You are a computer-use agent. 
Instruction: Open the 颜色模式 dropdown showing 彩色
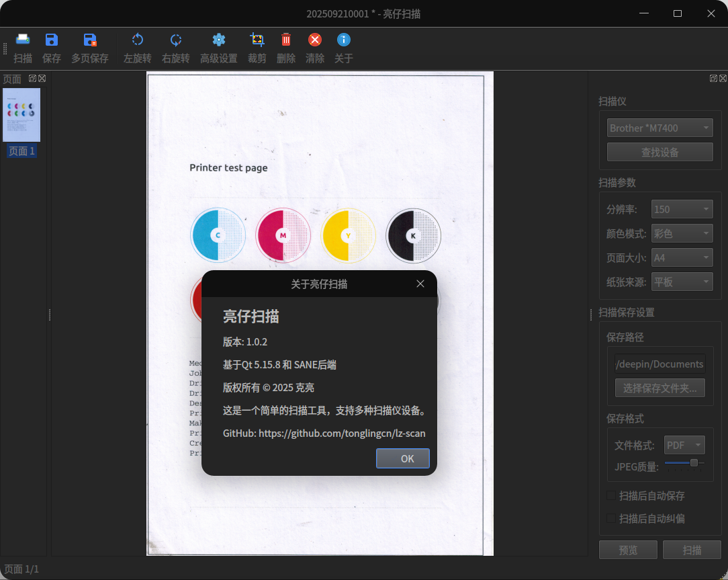[682, 233]
